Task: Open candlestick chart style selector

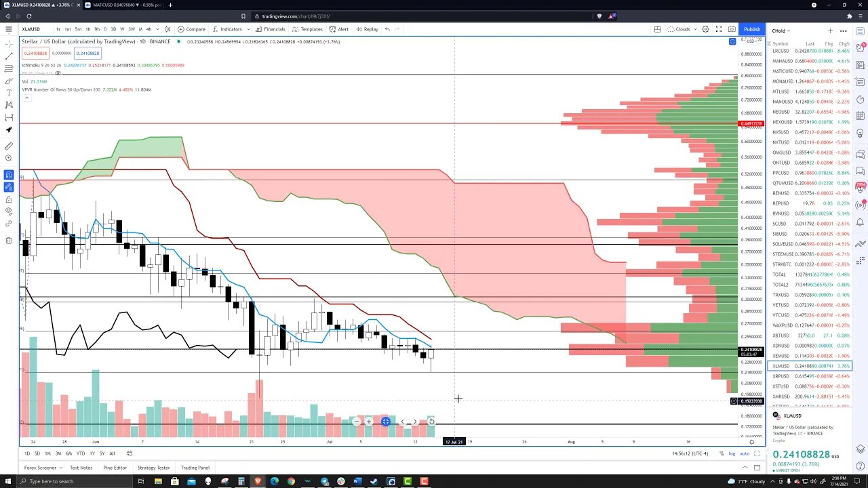Action: point(167,29)
